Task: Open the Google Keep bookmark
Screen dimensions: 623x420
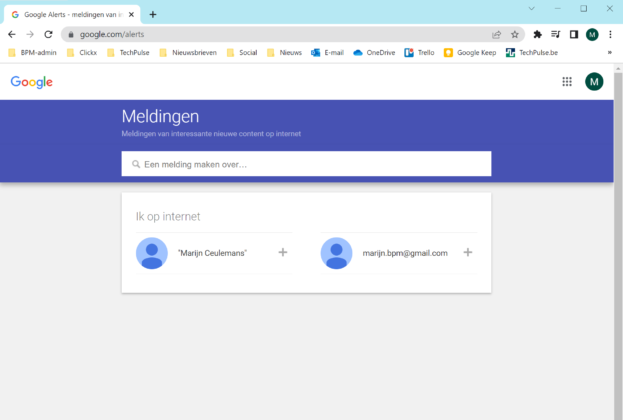Action: click(470, 52)
